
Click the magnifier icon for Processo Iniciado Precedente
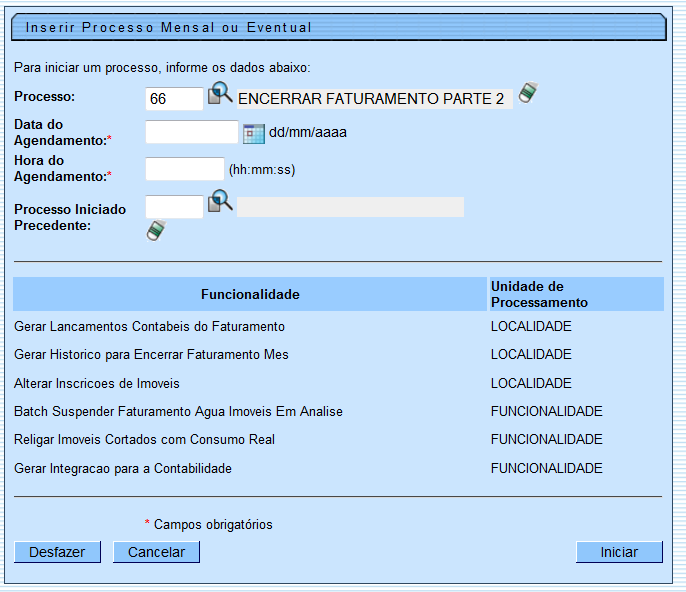tap(219, 203)
